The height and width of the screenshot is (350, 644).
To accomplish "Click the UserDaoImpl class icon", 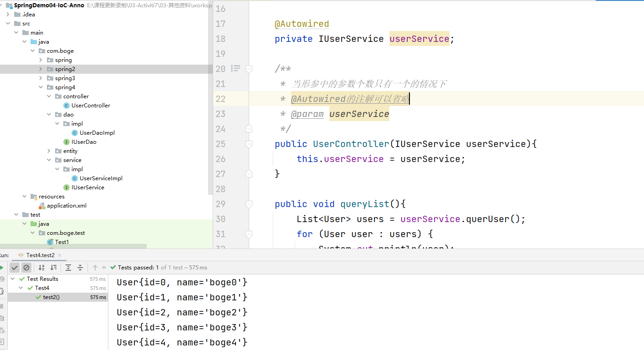I will point(75,133).
